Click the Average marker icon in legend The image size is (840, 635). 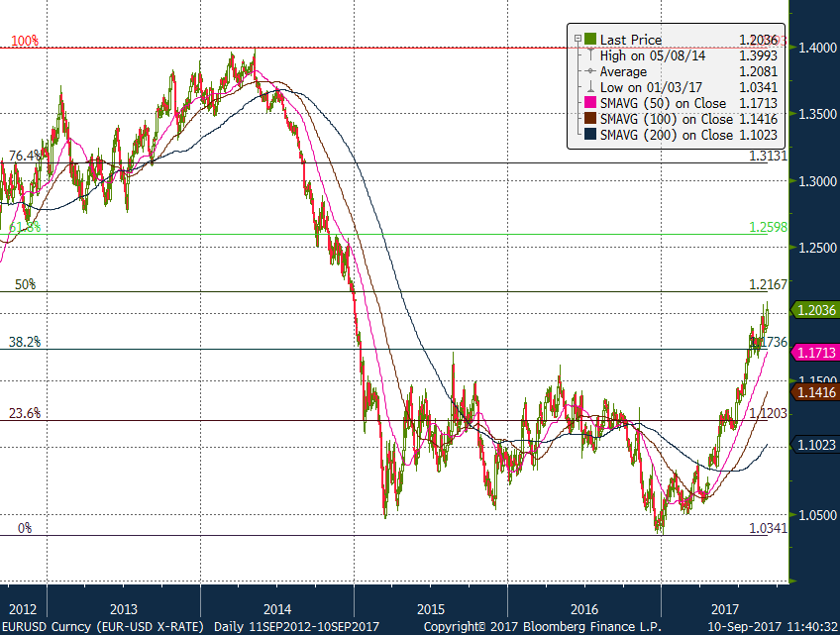590,71
